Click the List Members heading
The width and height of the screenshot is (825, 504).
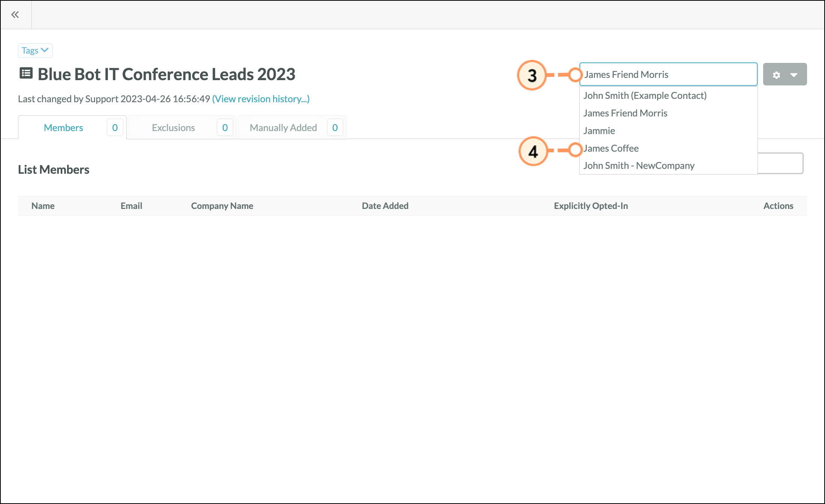coord(54,170)
